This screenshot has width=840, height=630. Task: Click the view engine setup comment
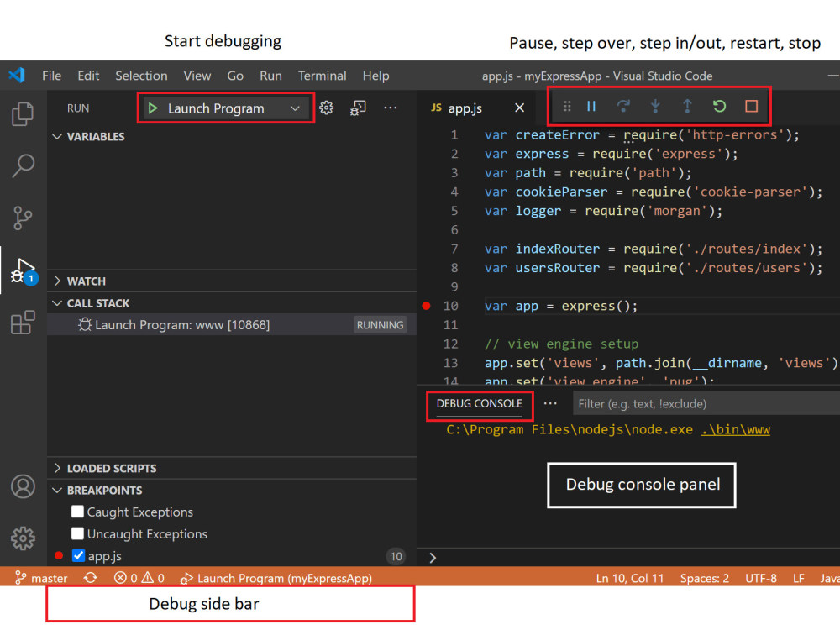(x=561, y=344)
